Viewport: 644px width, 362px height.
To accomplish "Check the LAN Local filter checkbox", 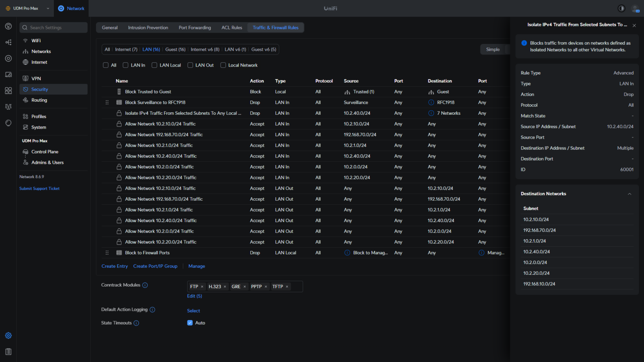I will pyautogui.click(x=154, y=65).
